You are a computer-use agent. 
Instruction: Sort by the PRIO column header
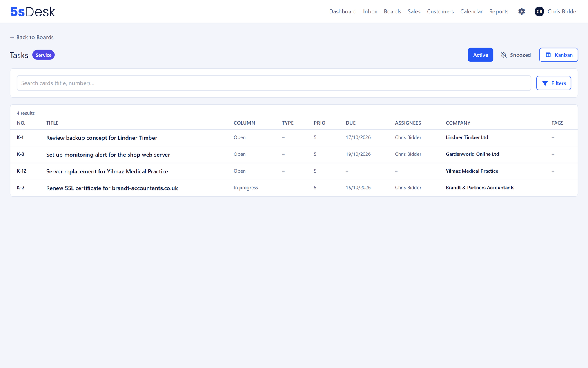(320, 123)
